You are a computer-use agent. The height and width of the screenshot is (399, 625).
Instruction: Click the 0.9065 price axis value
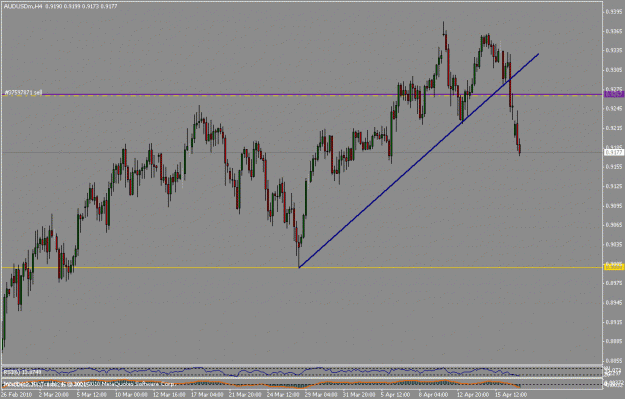[614, 225]
